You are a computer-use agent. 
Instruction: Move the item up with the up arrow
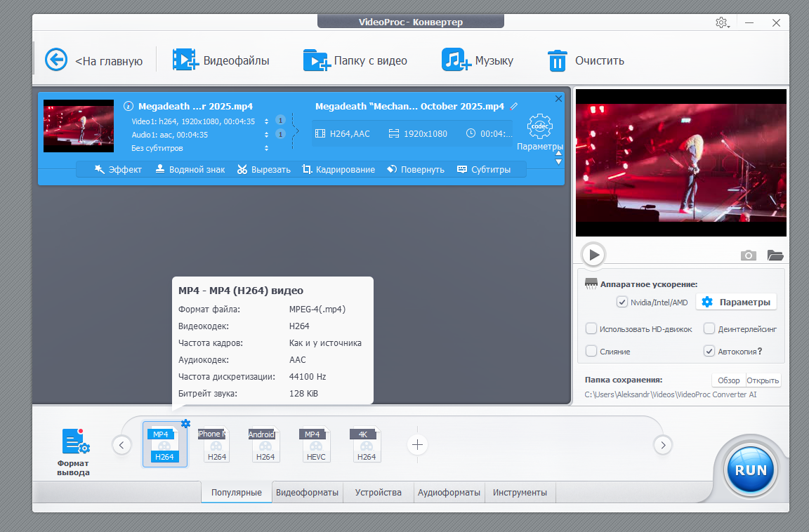coord(558,154)
